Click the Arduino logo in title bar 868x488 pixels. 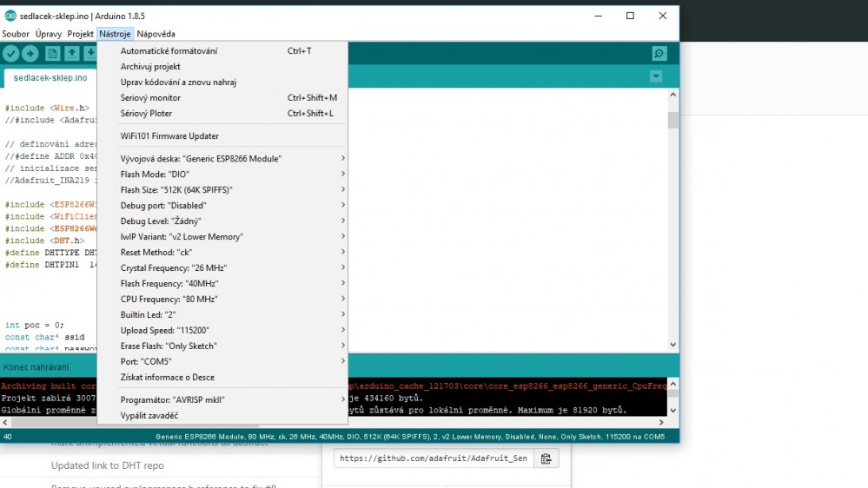click(x=10, y=16)
